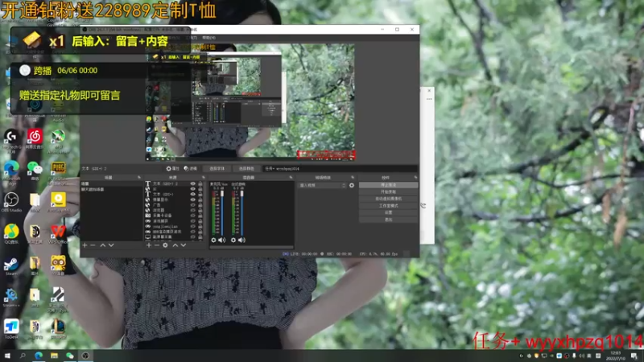Open the ToDesk desktop shortcut
Viewport: 644px width, 362px height.
11,329
